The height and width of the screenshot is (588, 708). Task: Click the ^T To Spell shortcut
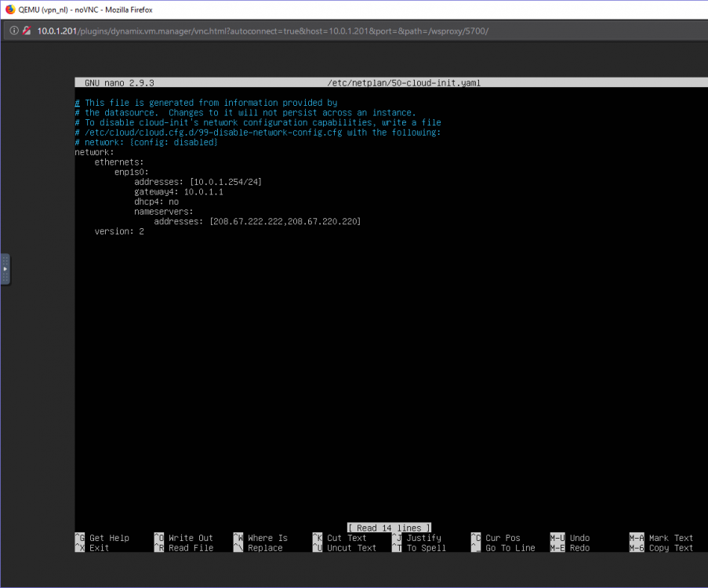pyautogui.click(x=419, y=548)
